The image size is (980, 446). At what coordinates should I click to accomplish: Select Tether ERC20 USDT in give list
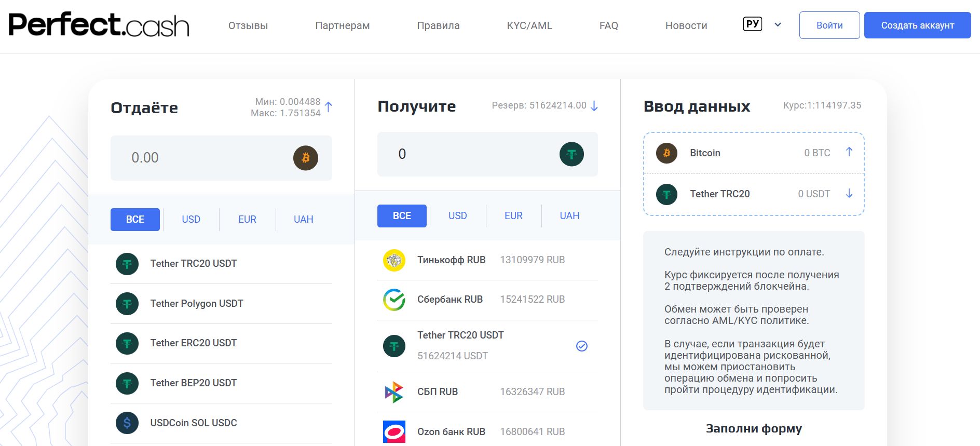pyautogui.click(x=193, y=343)
